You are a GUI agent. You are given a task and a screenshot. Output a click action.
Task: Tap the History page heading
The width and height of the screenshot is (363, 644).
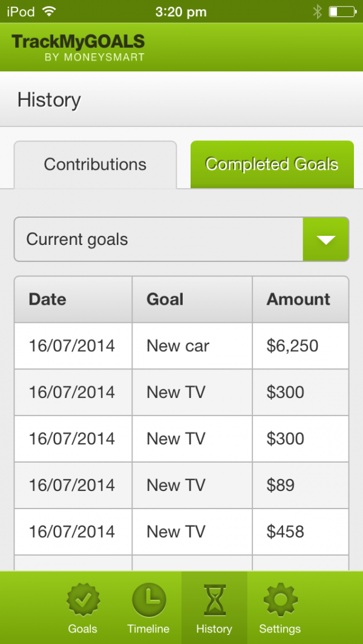(49, 100)
